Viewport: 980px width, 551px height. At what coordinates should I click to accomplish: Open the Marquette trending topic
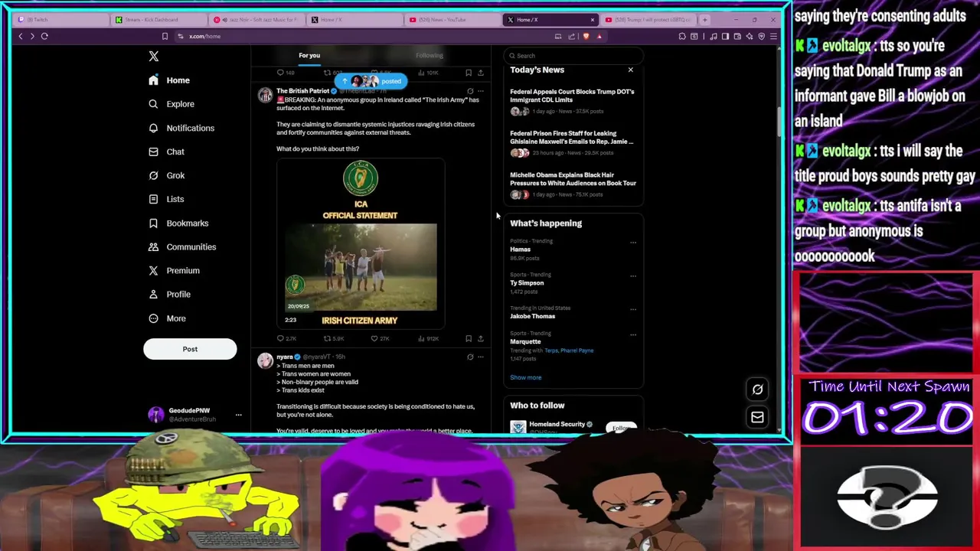click(x=525, y=342)
